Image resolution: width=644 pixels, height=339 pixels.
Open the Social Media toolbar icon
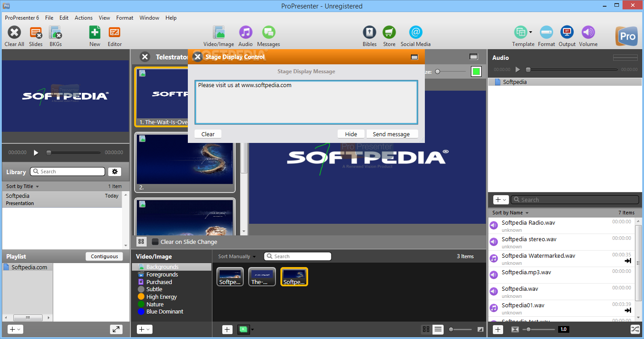point(415,33)
